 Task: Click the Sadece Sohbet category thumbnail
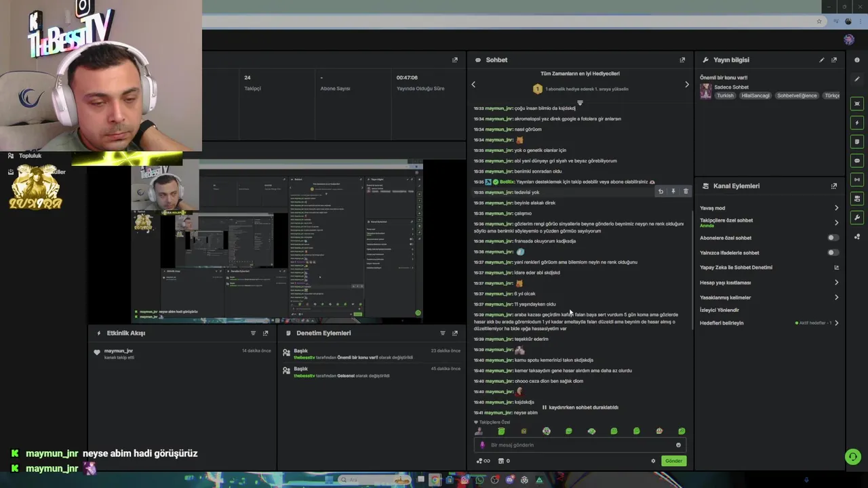click(706, 91)
